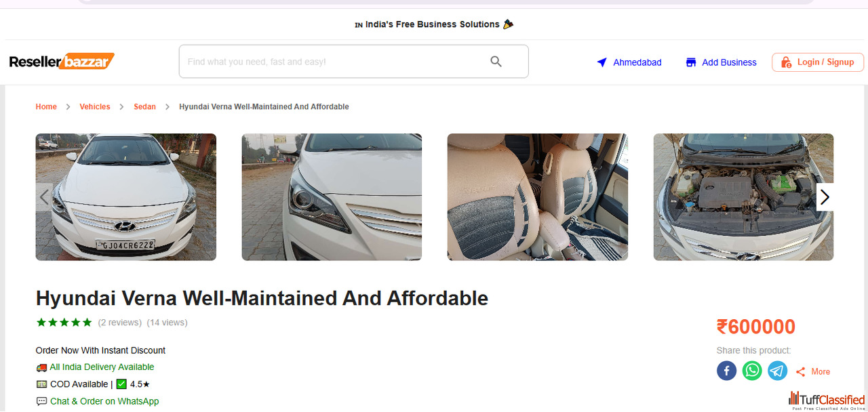Click the search input field
868x412 pixels.
click(332, 62)
